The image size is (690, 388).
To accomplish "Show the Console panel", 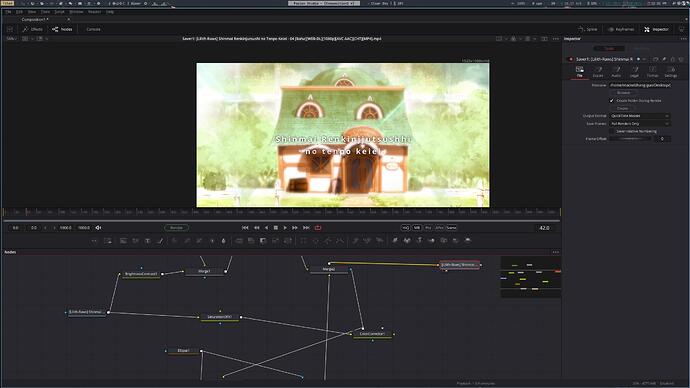I will (93, 29).
